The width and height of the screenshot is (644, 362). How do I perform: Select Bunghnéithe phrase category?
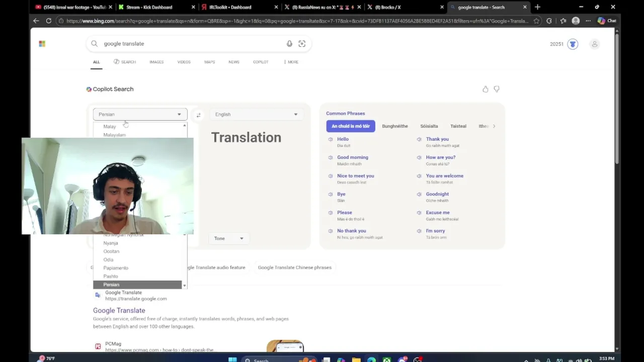pos(395,126)
